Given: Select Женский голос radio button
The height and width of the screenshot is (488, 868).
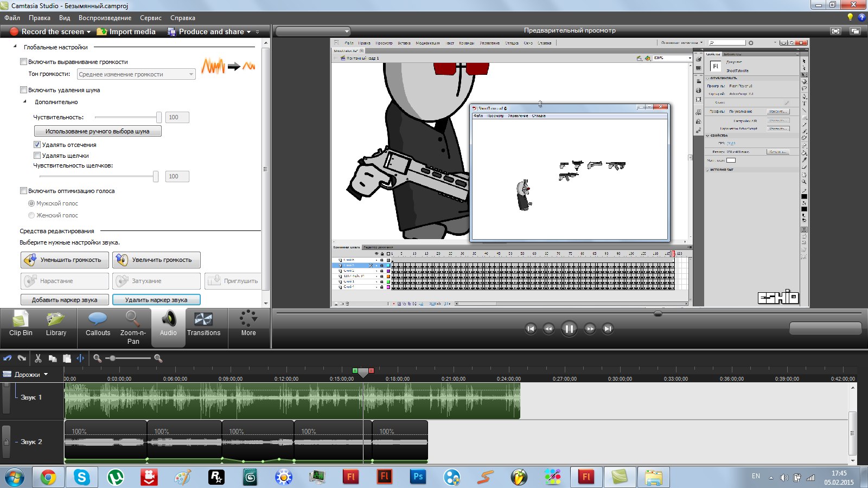Looking at the screenshot, I should tap(31, 215).
